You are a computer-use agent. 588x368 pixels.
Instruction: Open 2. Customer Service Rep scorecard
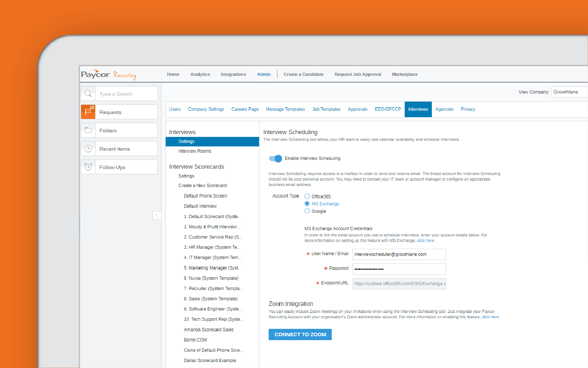[x=213, y=237]
